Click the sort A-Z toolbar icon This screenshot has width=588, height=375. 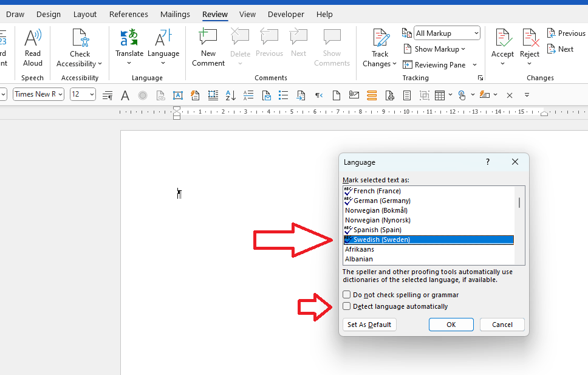[231, 95]
